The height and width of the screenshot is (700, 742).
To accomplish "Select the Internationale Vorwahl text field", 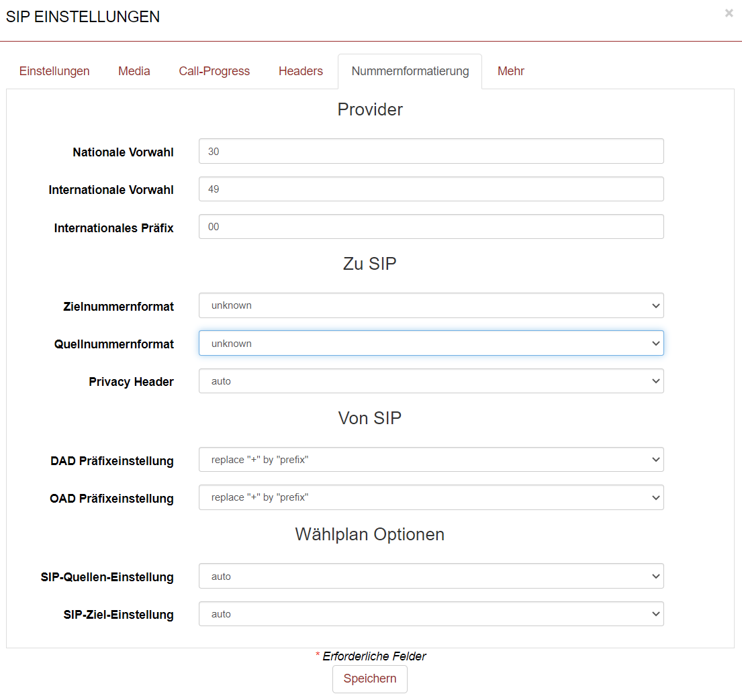I will click(431, 189).
